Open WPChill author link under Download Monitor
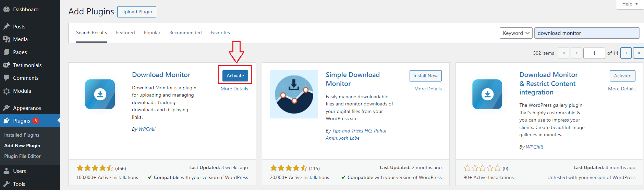This screenshot has width=644, height=190. point(147,129)
